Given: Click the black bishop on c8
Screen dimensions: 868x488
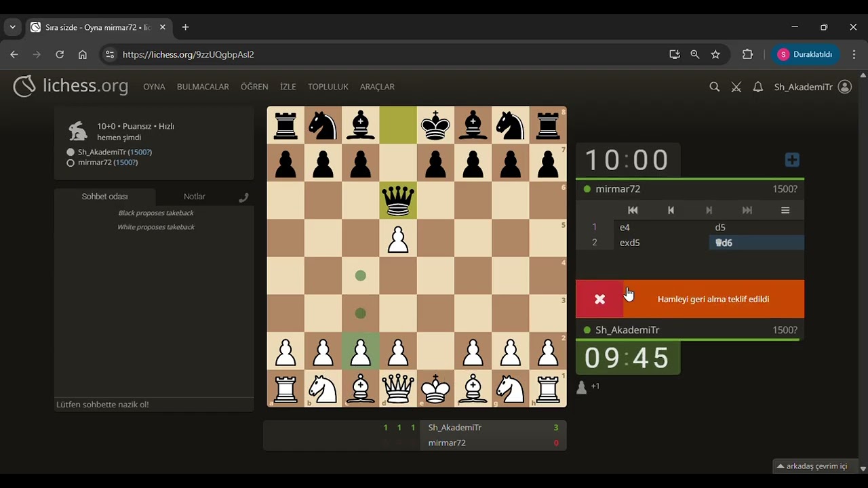Looking at the screenshot, I should click(x=361, y=125).
